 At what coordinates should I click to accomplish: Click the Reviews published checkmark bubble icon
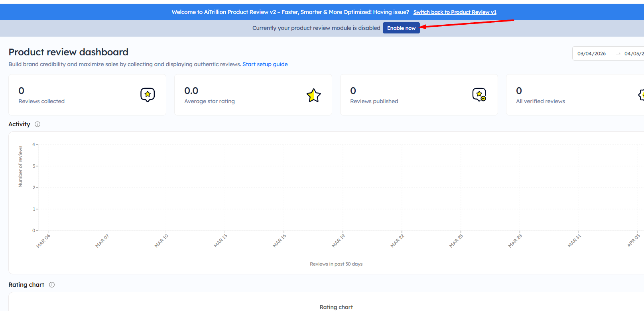(x=479, y=95)
